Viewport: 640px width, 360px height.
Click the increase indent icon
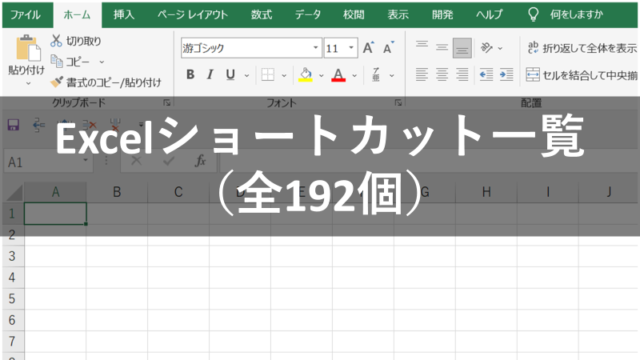coord(506,75)
